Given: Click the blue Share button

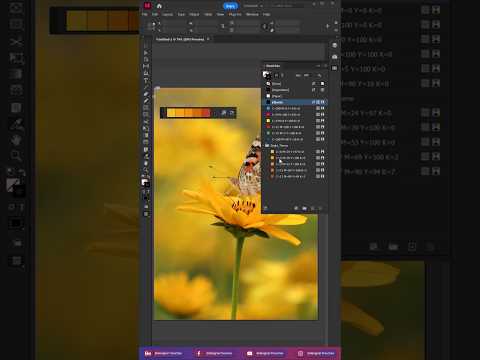Looking at the screenshot, I should 230,6.
